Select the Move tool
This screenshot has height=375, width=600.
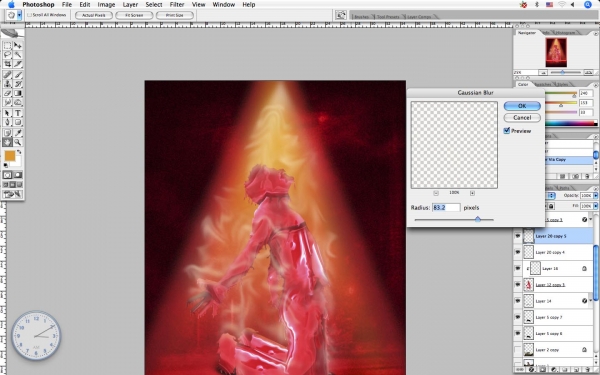pos(18,46)
